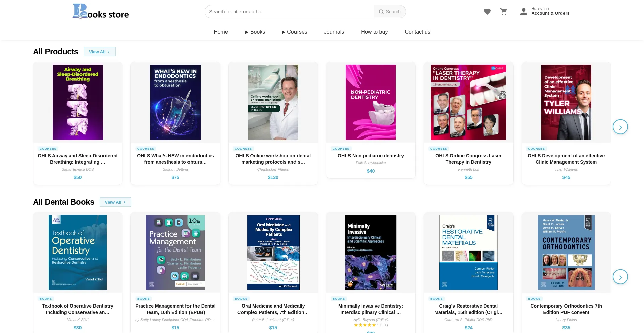The width and height of the screenshot is (644, 333).
Task: Click View All beside All Products
Action: (x=100, y=52)
